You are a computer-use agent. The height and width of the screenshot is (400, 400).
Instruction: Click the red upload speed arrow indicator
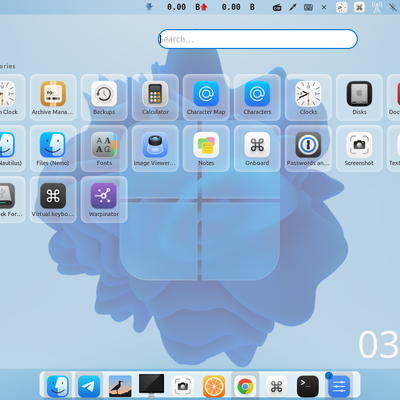coord(204,7)
